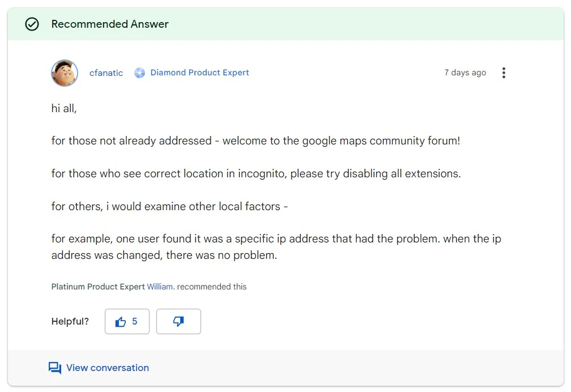Click the 'Helpful?' label

pyautogui.click(x=70, y=322)
